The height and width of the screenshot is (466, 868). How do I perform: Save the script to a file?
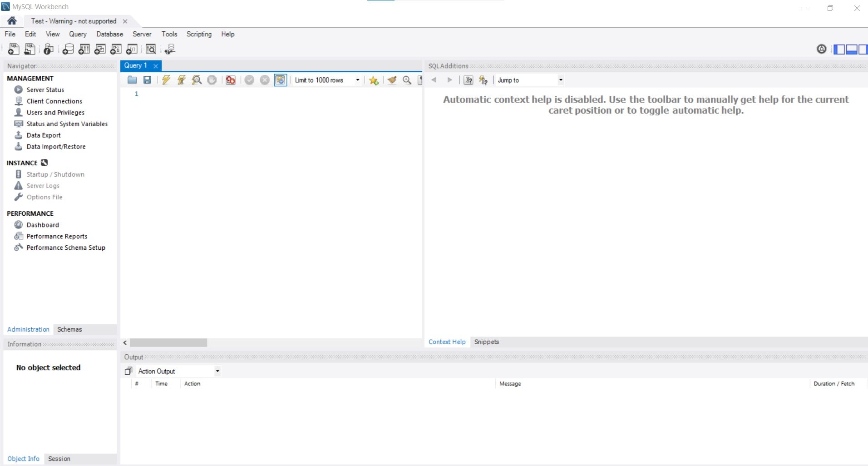[147, 80]
